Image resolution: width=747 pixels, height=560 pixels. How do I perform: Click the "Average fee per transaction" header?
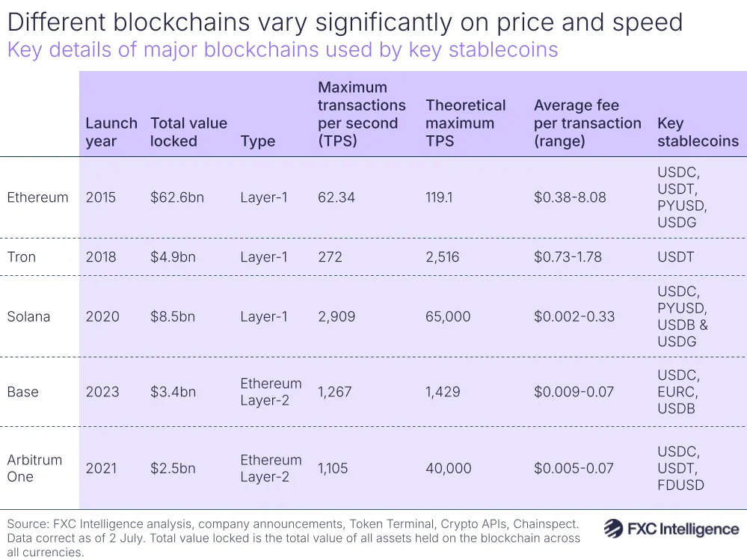[588, 123]
